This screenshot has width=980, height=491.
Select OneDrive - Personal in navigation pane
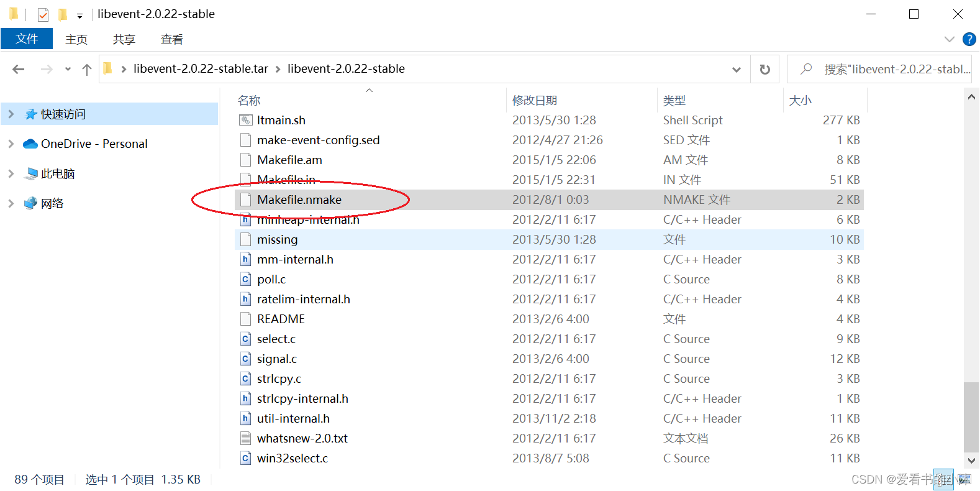point(94,144)
